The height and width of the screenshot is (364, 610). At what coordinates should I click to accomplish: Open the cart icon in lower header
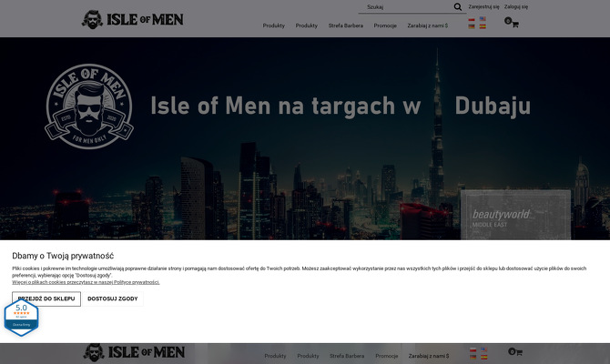[515, 352]
